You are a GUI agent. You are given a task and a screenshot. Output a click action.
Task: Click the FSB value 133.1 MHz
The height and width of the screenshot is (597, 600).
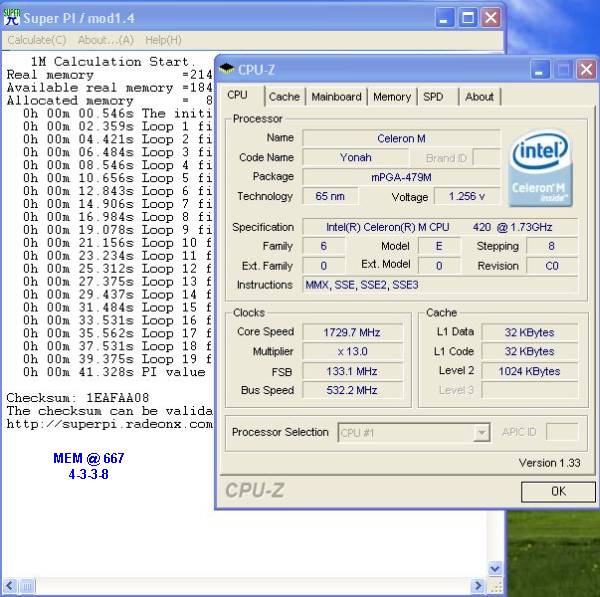pos(352,371)
